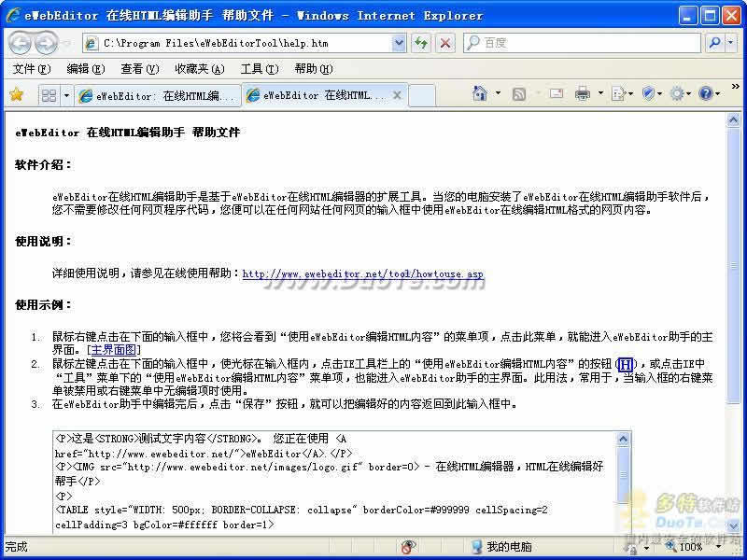Open the zoom level dropdown arrow
This screenshot has height=560, width=747.
click(718, 547)
